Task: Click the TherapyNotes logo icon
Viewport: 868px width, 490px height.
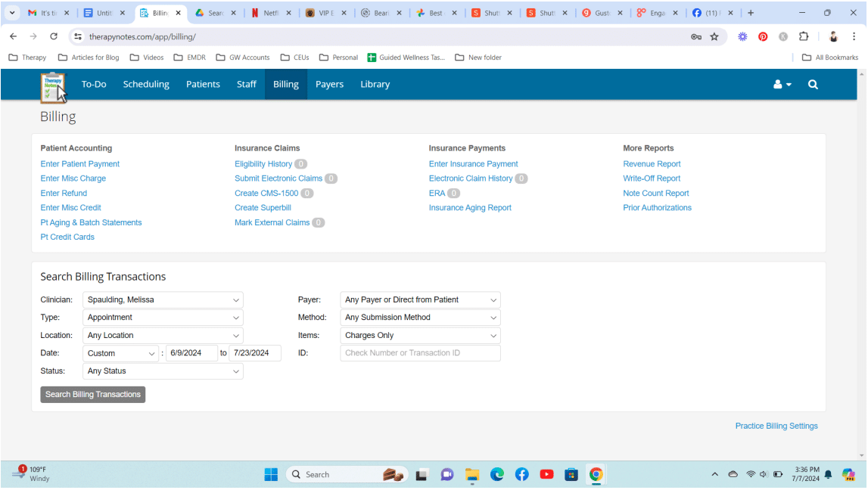Action: point(52,85)
